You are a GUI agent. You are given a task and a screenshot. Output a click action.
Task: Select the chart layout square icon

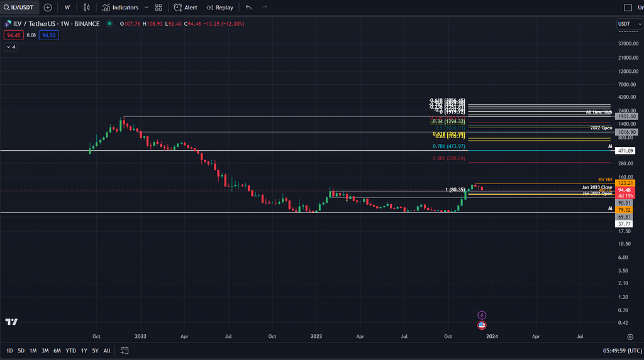628,8
